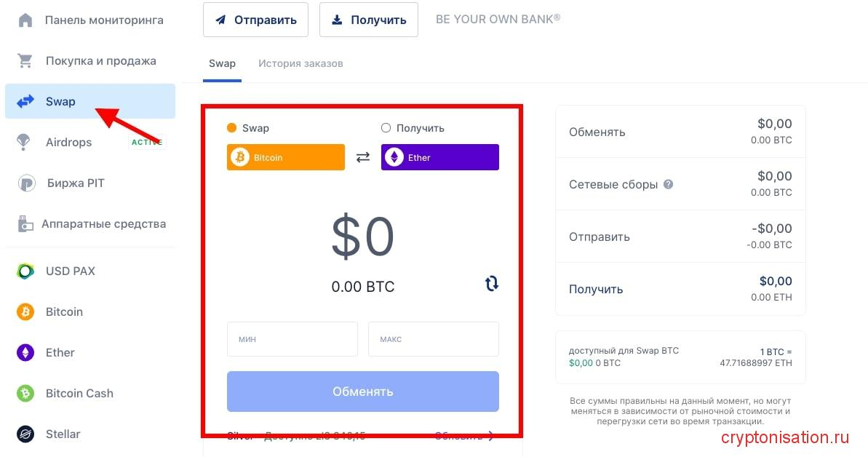Switch to the История заказов tab
868x457 pixels.
(300, 63)
